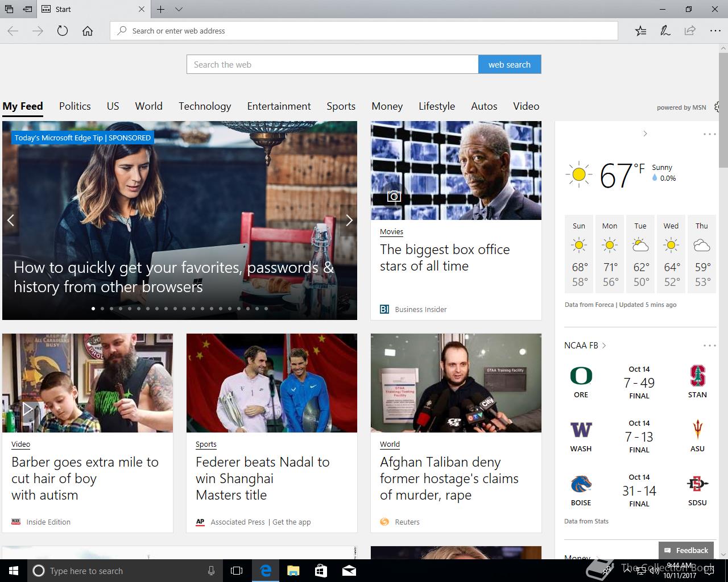The image size is (728, 582).
Task: Open the Boise vs SDSU game
Action: click(x=639, y=491)
